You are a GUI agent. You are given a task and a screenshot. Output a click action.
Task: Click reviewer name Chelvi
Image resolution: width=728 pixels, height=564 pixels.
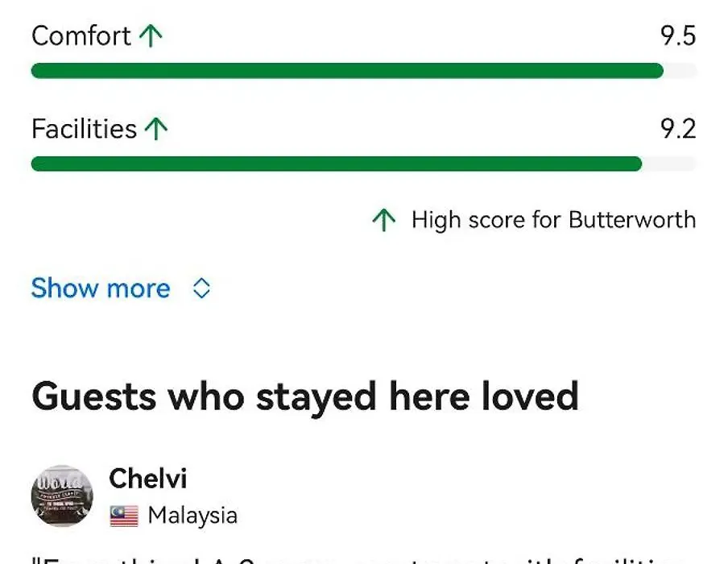click(147, 479)
